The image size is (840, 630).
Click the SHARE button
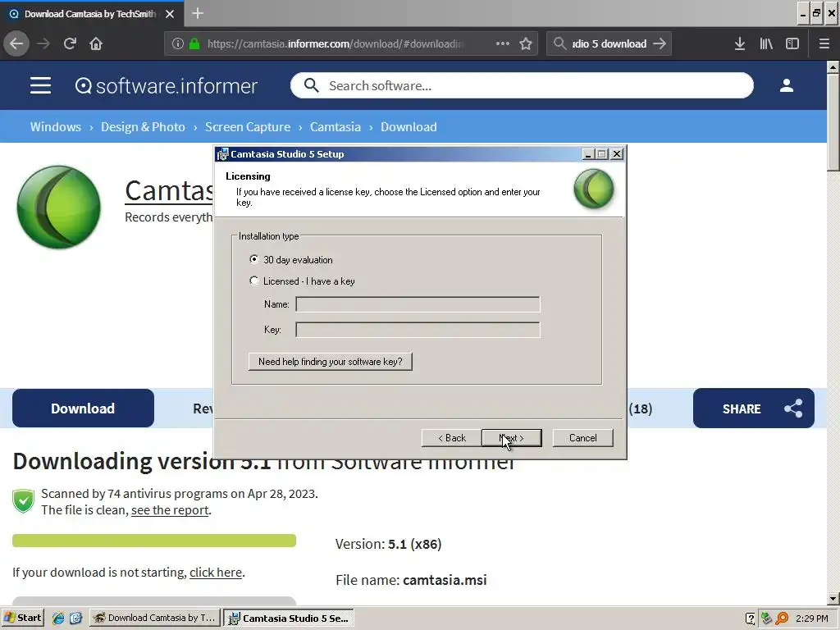754,409
